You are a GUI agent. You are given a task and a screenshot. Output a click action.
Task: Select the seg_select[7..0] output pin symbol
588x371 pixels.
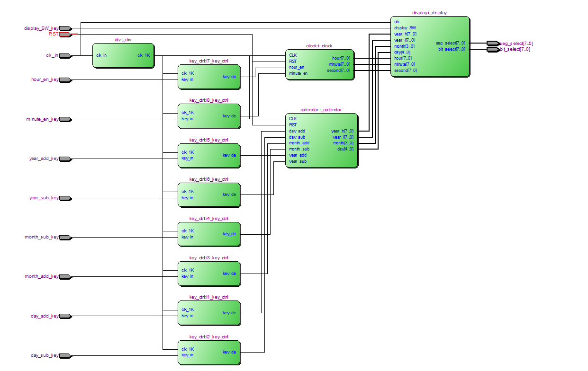coord(492,43)
